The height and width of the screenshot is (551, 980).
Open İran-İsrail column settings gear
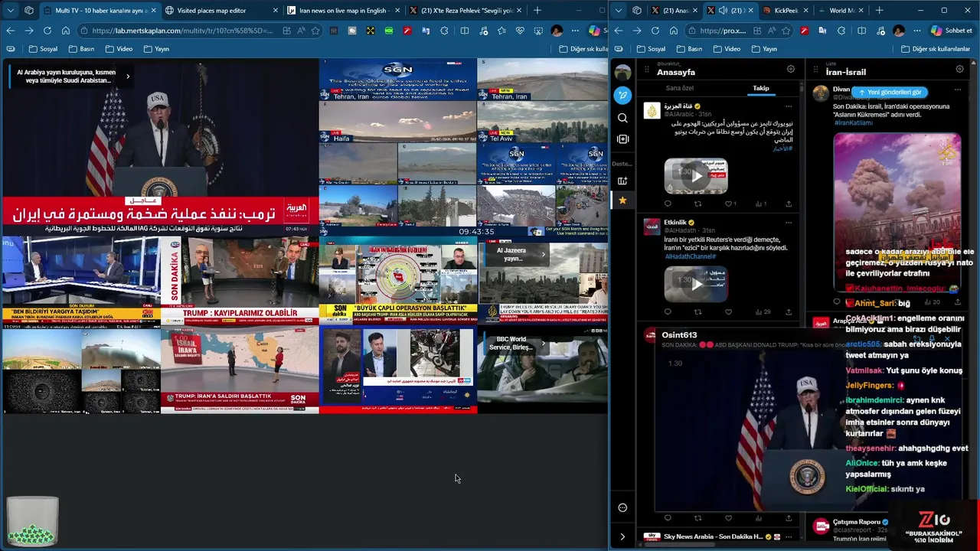coord(959,69)
